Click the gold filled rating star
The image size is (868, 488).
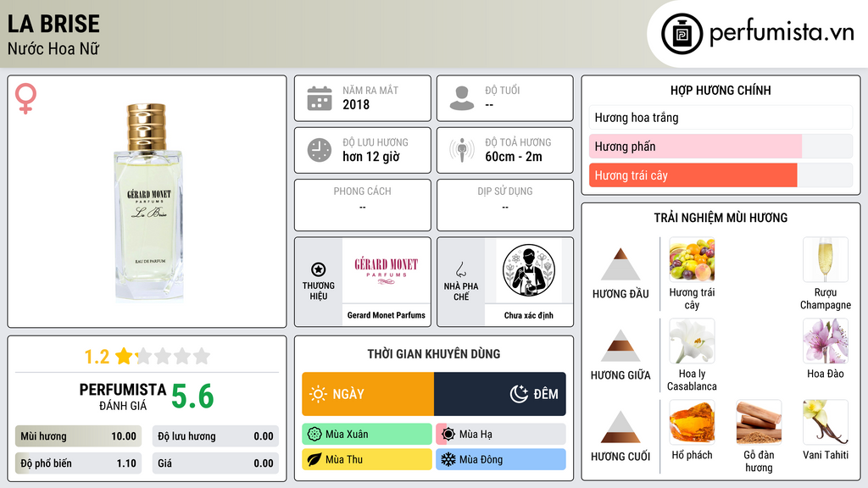pos(124,356)
